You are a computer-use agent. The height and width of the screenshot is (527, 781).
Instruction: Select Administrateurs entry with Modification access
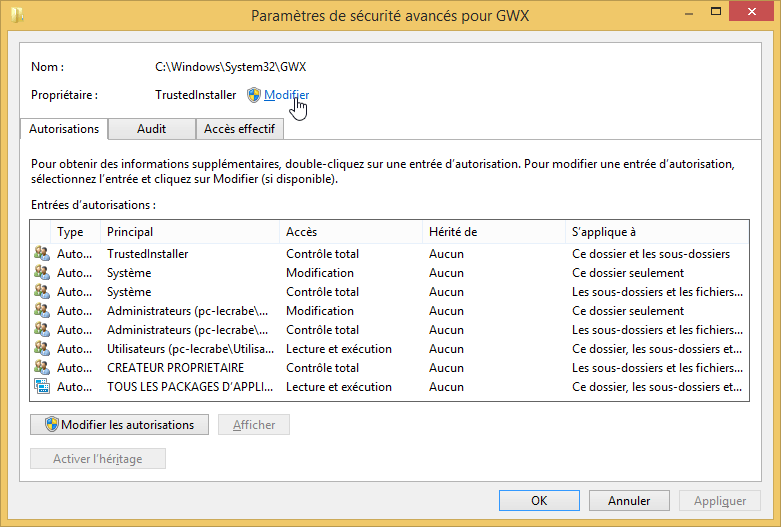point(390,311)
